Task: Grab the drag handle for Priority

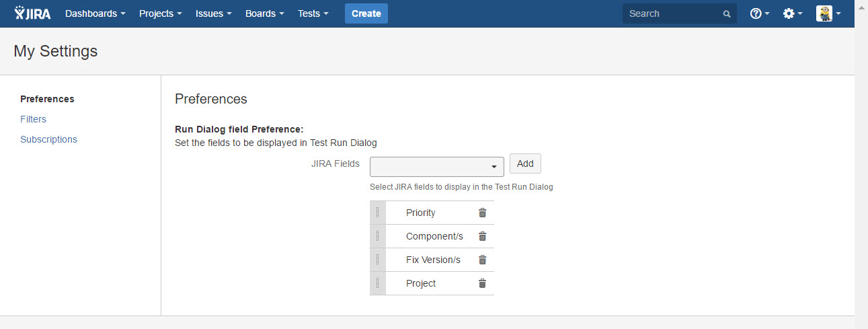Action: pyautogui.click(x=378, y=213)
